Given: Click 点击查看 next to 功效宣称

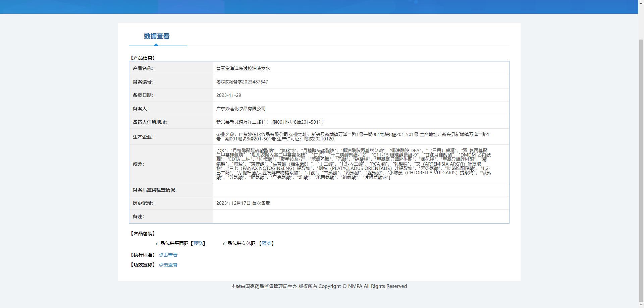Looking at the screenshot, I should [x=168, y=265].
